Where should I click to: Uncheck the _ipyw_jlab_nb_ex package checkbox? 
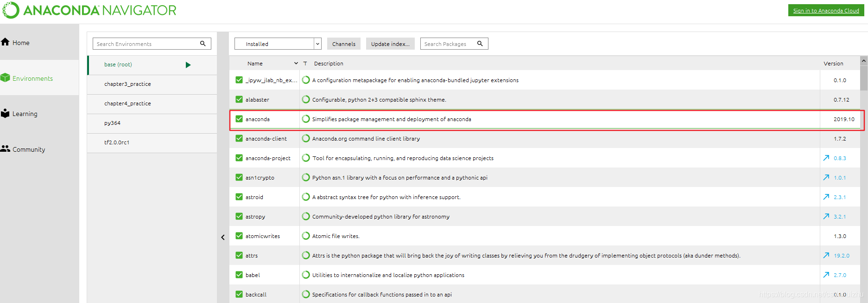(x=239, y=80)
